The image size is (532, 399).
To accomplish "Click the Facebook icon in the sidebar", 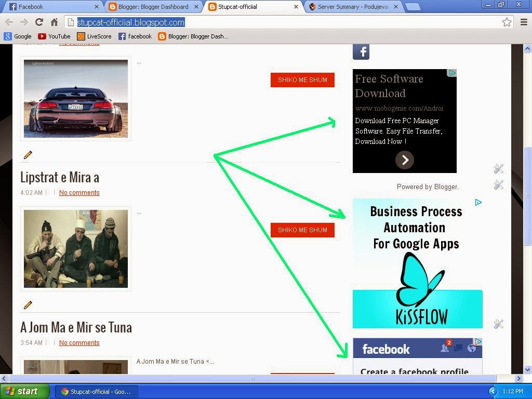I will coord(361,52).
